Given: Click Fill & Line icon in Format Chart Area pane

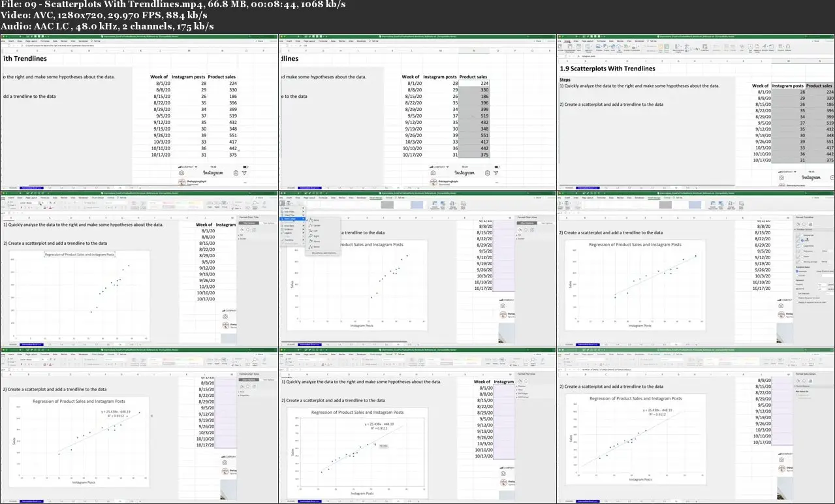Looking at the screenshot, I should [520, 230].
